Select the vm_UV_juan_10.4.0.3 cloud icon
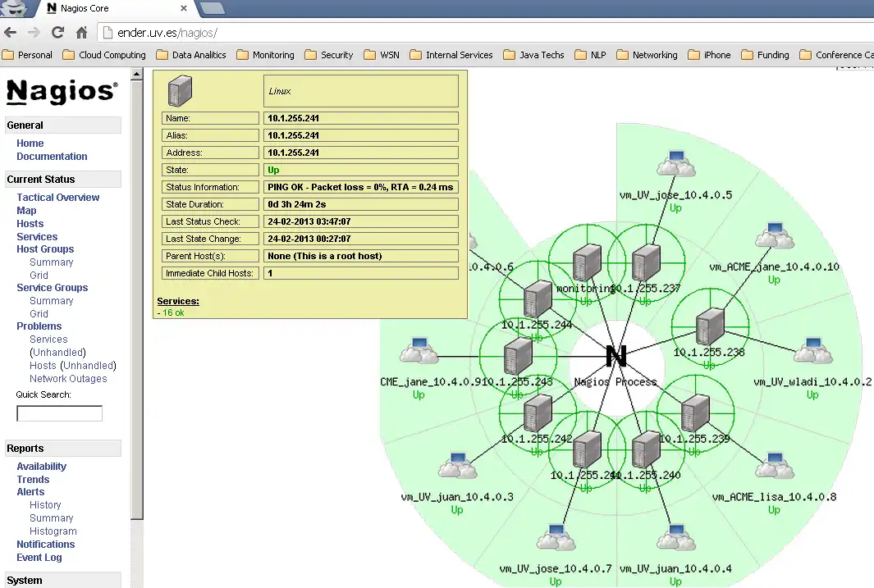This screenshot has height=588, width=874. (458, 466)
